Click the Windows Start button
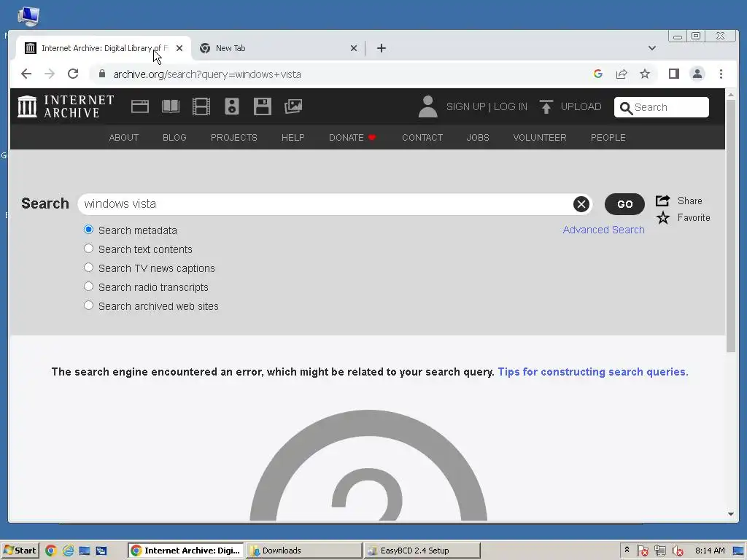Image resolution: width=747 pixels, height=560 pixels. pyautogui.click(x=20, y=551)
